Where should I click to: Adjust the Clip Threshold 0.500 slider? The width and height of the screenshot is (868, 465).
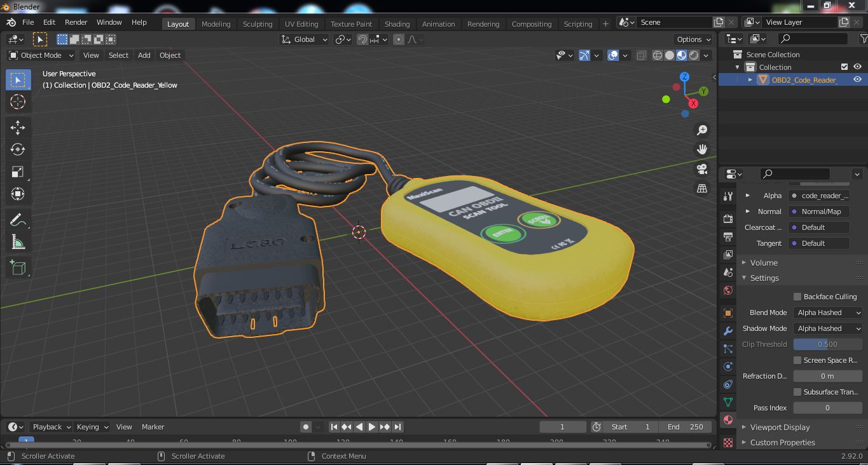pyautogui.click(x=827, y=344)
